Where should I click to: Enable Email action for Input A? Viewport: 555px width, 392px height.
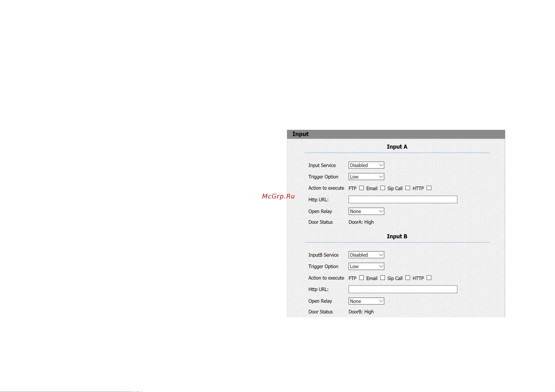pos(383,188)
